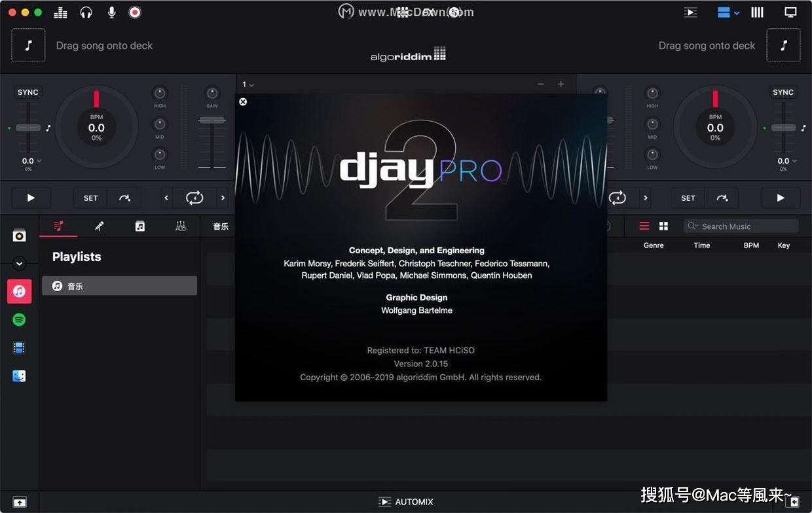The image size is (812, 513).
Task: Click the jump-to-cue arrow on left deck
Action: (x=124, y=198)
